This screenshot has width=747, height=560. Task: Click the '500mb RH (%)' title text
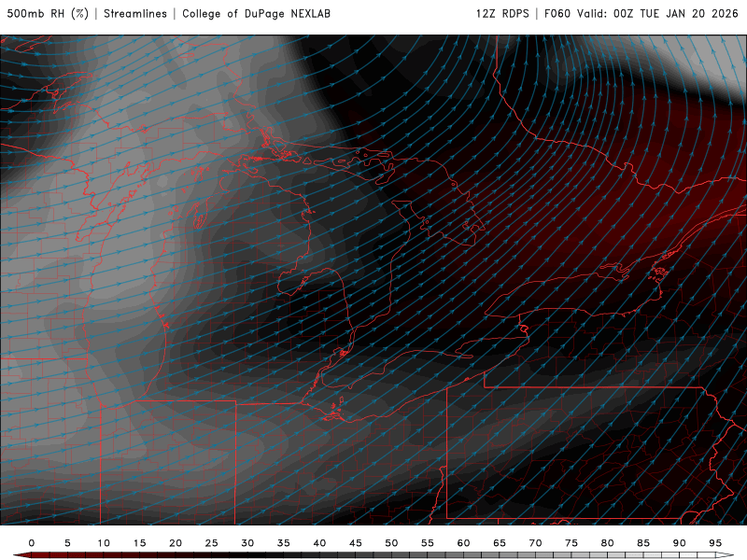coord(48,14)
